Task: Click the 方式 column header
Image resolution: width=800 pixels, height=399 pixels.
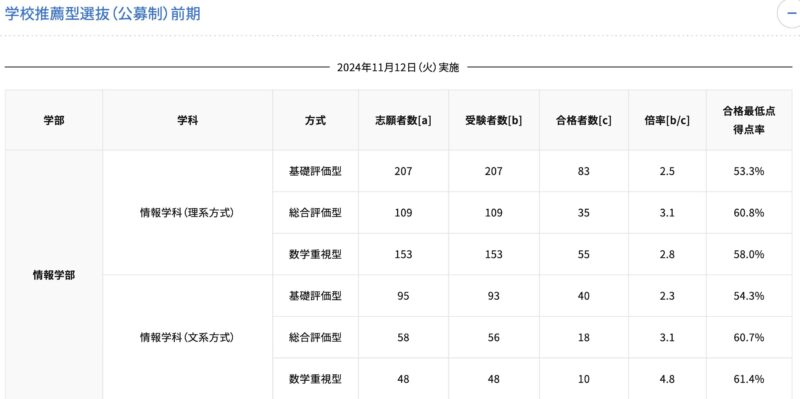Action: [x=315, y=120]
